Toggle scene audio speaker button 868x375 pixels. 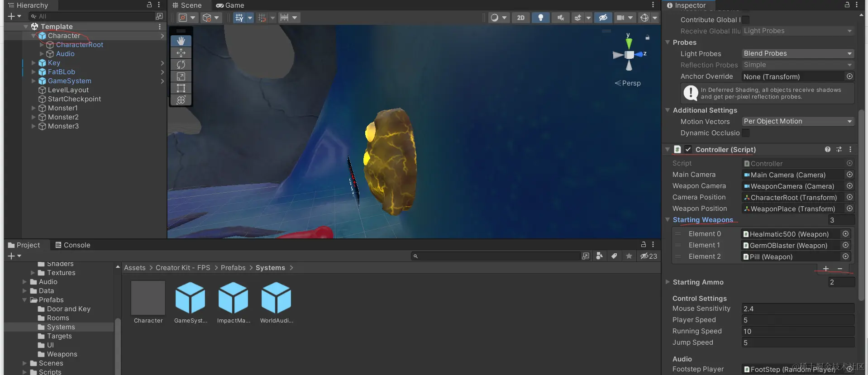(561, 18)
